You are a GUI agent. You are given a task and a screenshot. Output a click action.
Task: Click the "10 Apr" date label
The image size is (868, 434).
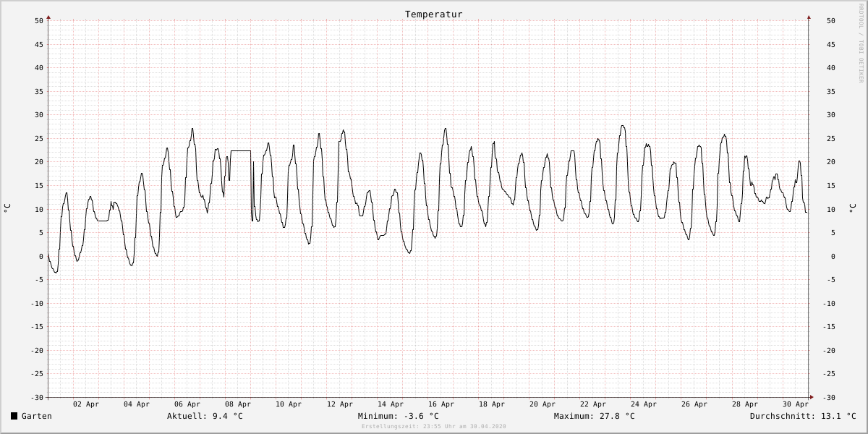click(289, 404)
